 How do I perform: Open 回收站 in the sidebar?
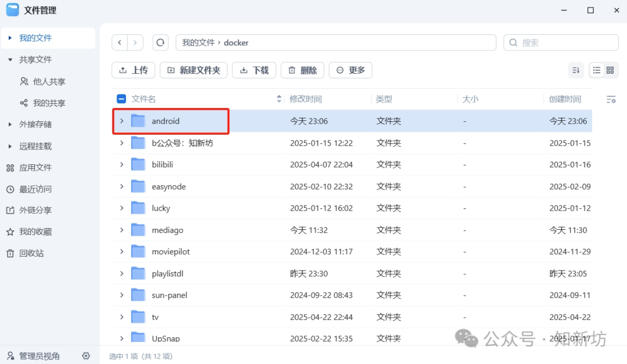click(35, 253)
